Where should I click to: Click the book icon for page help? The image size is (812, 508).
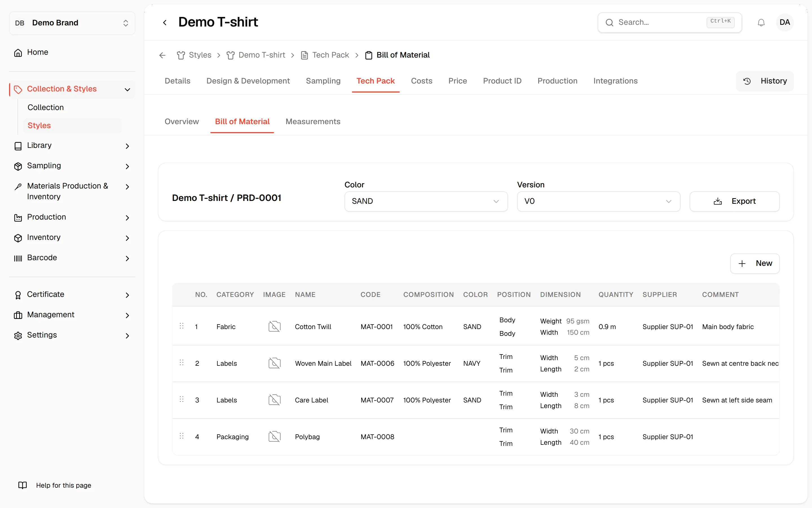(x=23, y=485)
